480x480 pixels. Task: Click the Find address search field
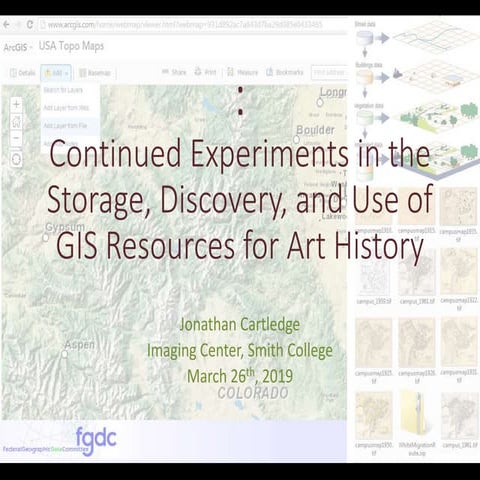click(x=329, y=72)
